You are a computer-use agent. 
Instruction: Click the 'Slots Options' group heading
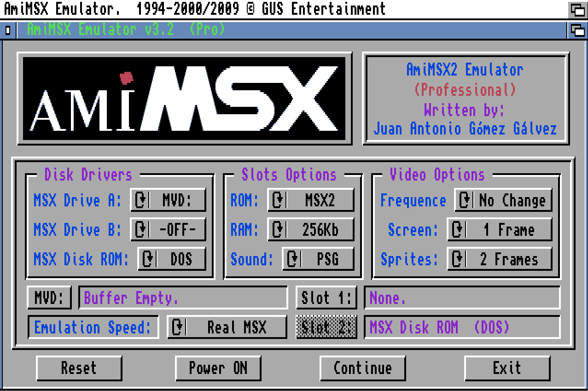click(x=289, y=175)
